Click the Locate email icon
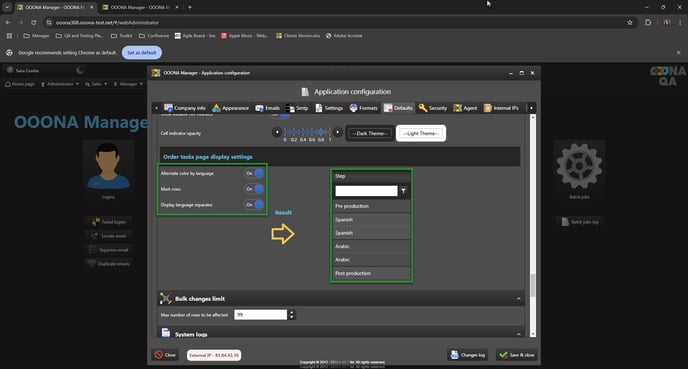This screenshot has width=688, height=369. pyautogui.click(x=94, y=236)
